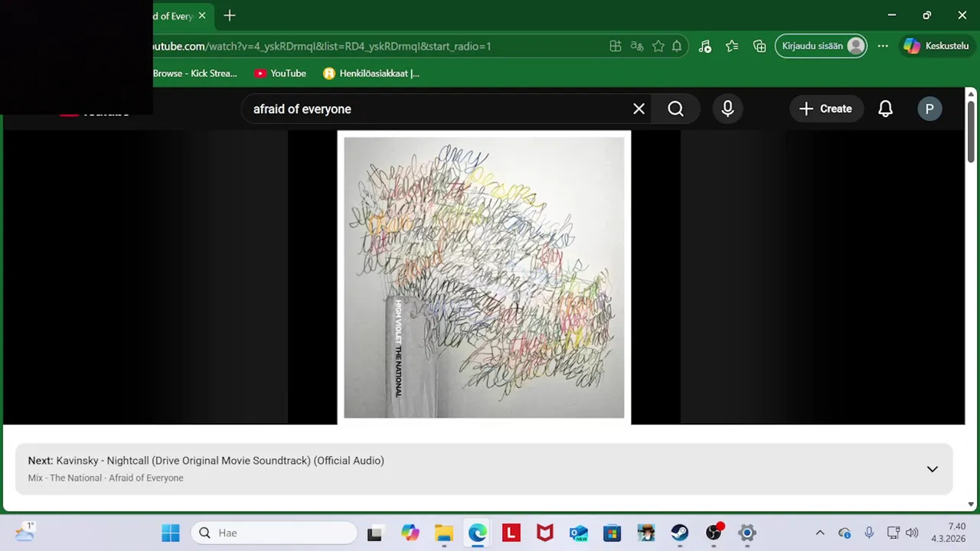The height and width of the screenshot is (551, 980).
Task: Open Settings gear from the taskbar
Action: tap(747, 533)
